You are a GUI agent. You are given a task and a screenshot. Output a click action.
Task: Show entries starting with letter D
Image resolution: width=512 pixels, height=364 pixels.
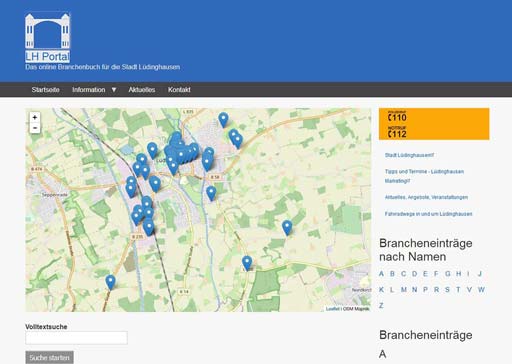pyautogui.click(x=414, y=274)
